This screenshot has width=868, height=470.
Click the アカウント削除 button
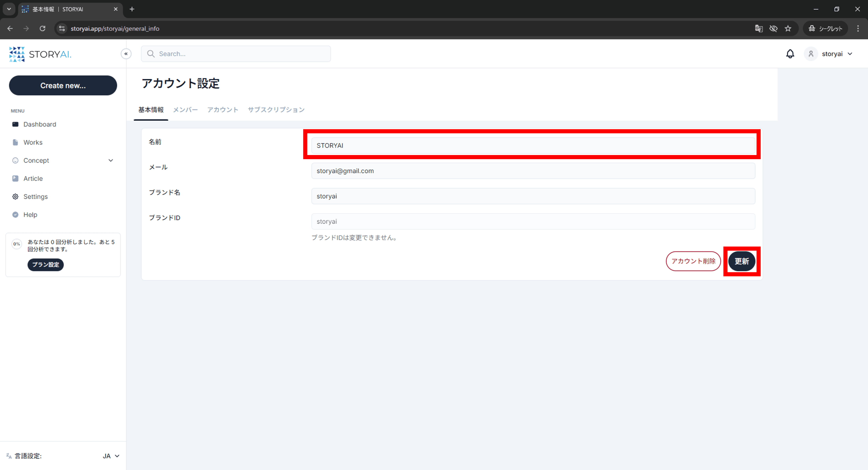tap(693, 261)
